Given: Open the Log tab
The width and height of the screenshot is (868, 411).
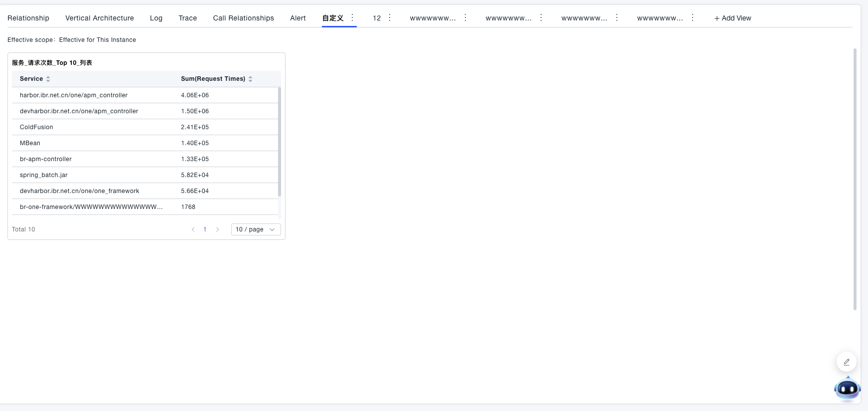Looking at the screenshot, I should click(156, 18).
